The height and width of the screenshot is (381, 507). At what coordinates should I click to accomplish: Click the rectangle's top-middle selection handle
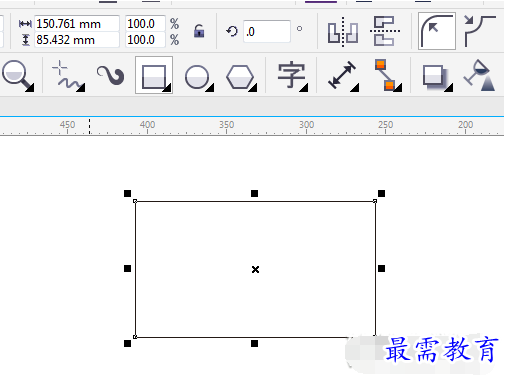(254, 193)
